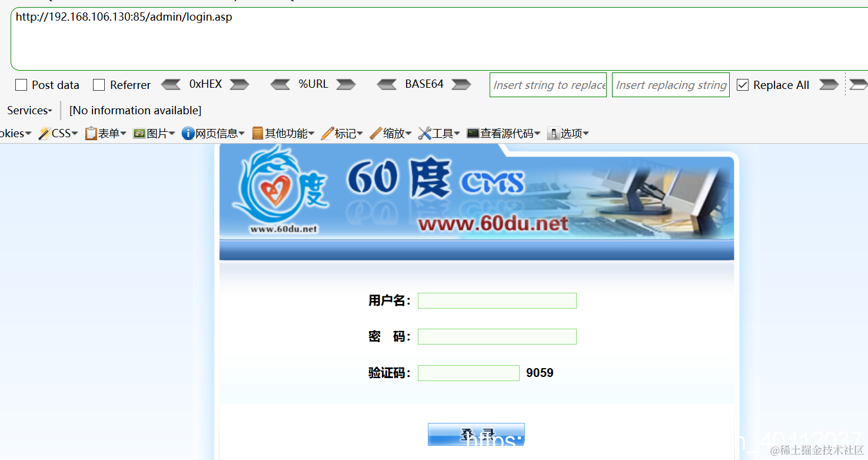Click the right arrow after 0xHEX

240,84
